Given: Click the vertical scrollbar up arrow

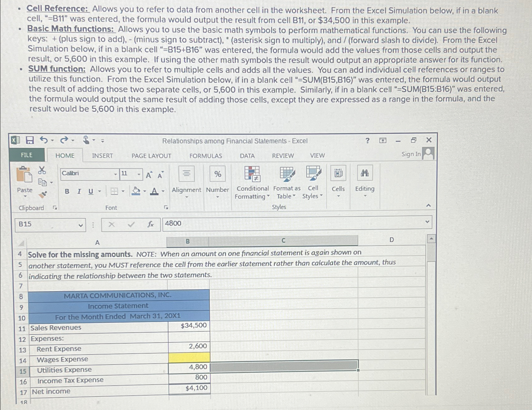Looking at the screenshot, I should (x=431, y=239).
